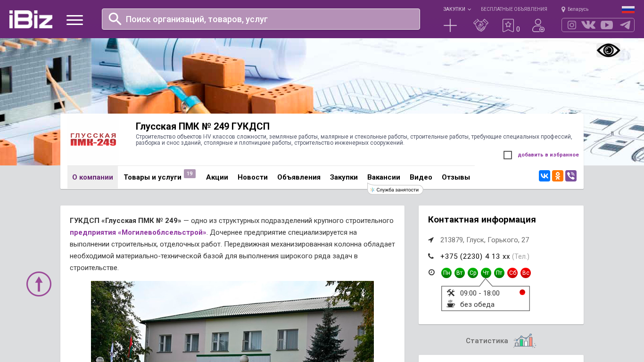This screenshot has height=362, width=644.
Task: Open the handshake partners icon
Action: point(481,25)
